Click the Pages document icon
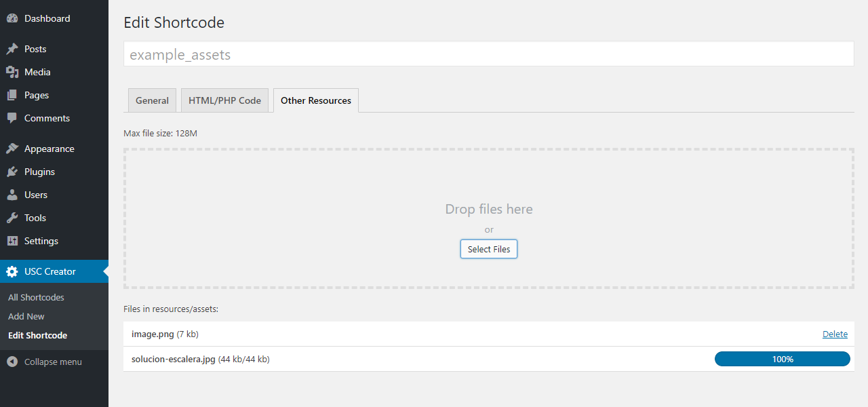 12,95
